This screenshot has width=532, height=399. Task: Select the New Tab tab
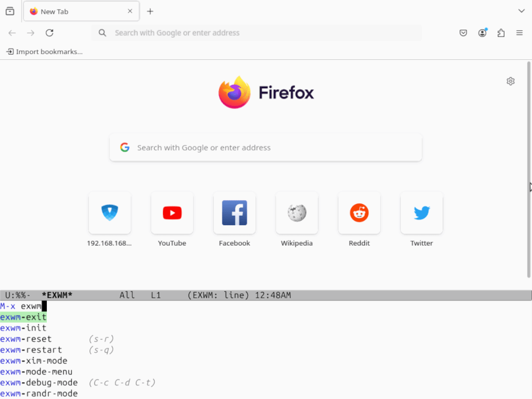74,11
